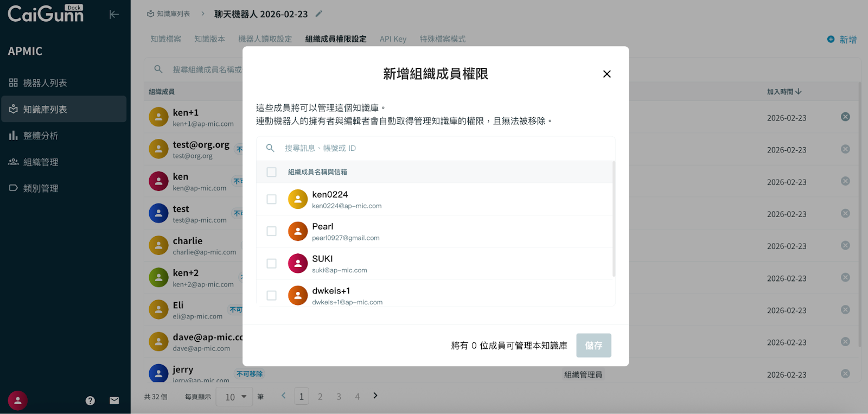868x414 pixels.
Task: Tick the checkbox next to SUKI
Action: point(272,263)
